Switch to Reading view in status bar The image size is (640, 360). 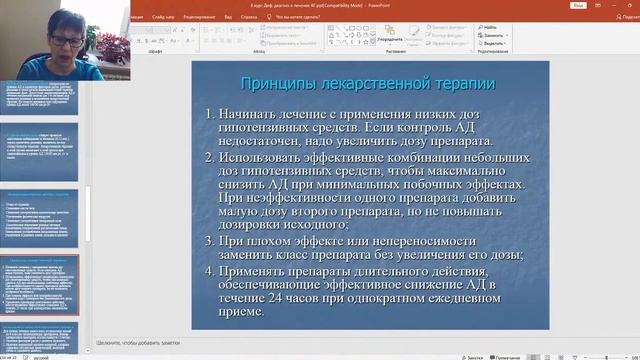point(561,357)
